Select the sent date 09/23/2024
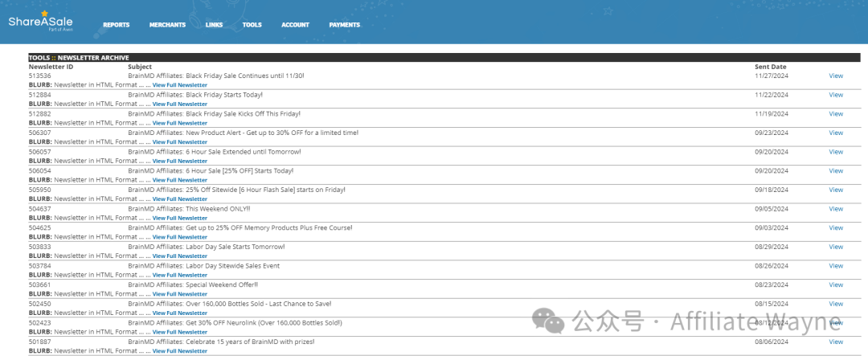868x356 pixels. [x=771, y=133]
